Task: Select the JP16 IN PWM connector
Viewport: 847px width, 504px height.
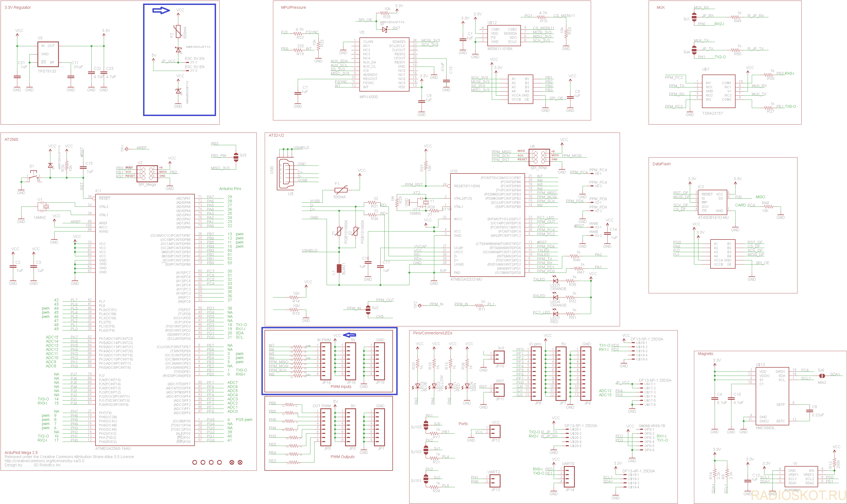Action: tap(326, 361)
